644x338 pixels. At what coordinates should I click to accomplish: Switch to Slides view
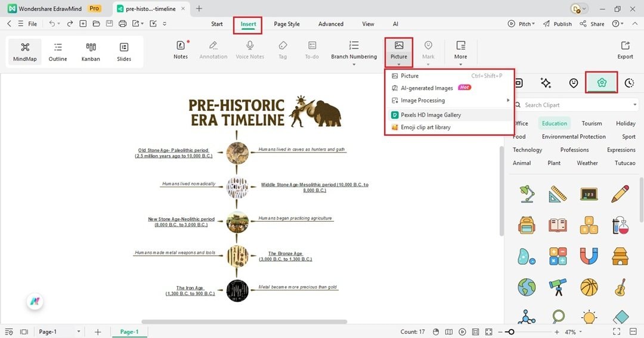tap(123, 52)
